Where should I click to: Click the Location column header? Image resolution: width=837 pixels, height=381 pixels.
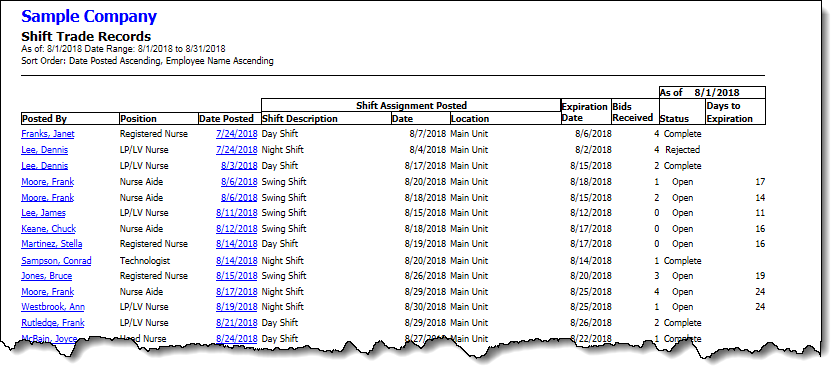[505, 118]
